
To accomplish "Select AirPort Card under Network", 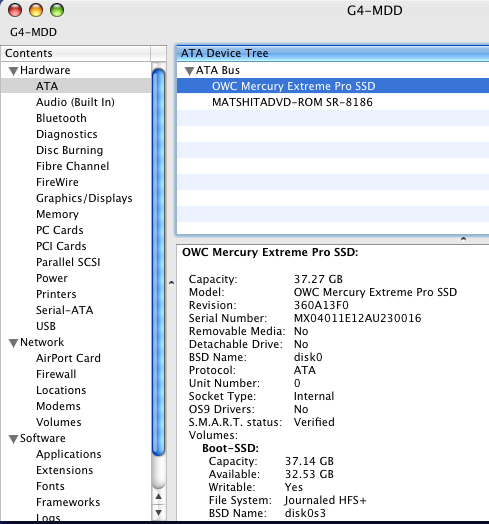I will pyautogui.click(x=68, y=358).
